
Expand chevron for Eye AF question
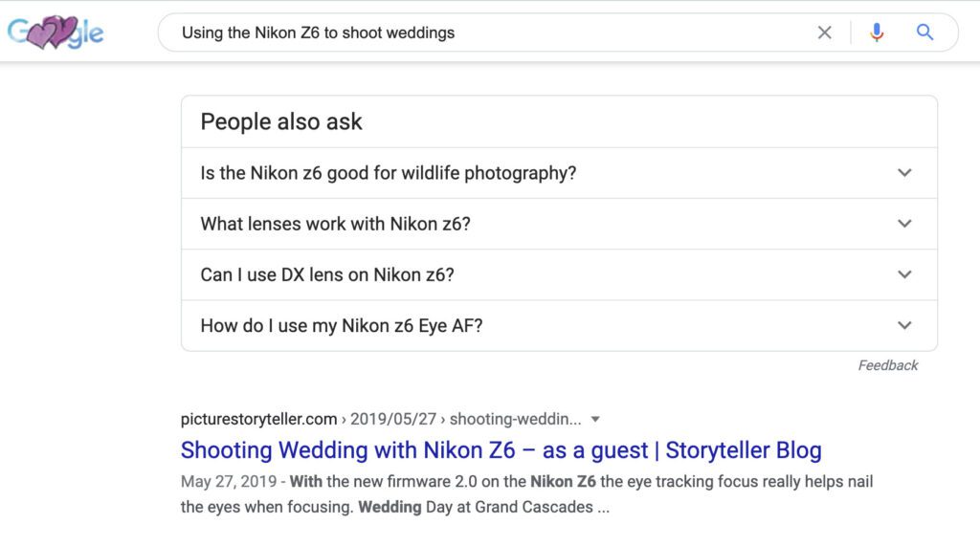pos(904,325)
